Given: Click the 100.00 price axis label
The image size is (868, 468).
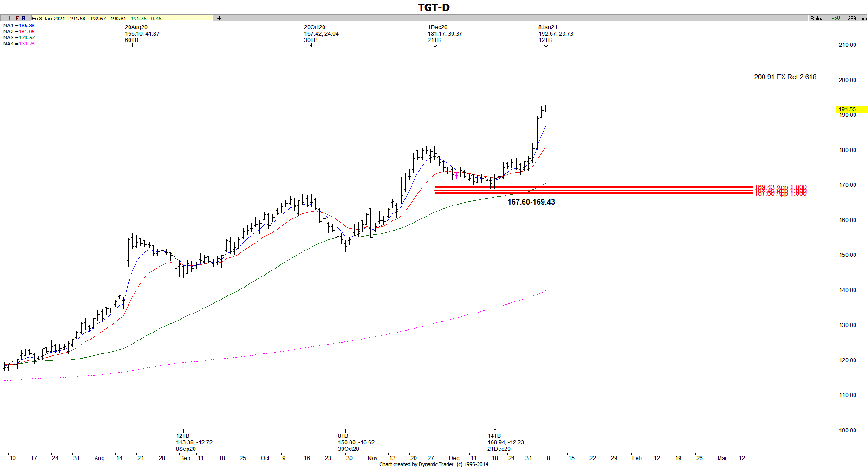Looking at the screenshot, I should coord(848,430).
